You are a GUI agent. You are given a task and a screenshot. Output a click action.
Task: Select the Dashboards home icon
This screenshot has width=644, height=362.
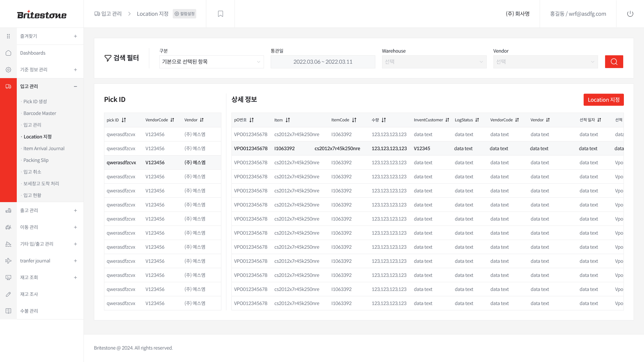click(8, 53)
